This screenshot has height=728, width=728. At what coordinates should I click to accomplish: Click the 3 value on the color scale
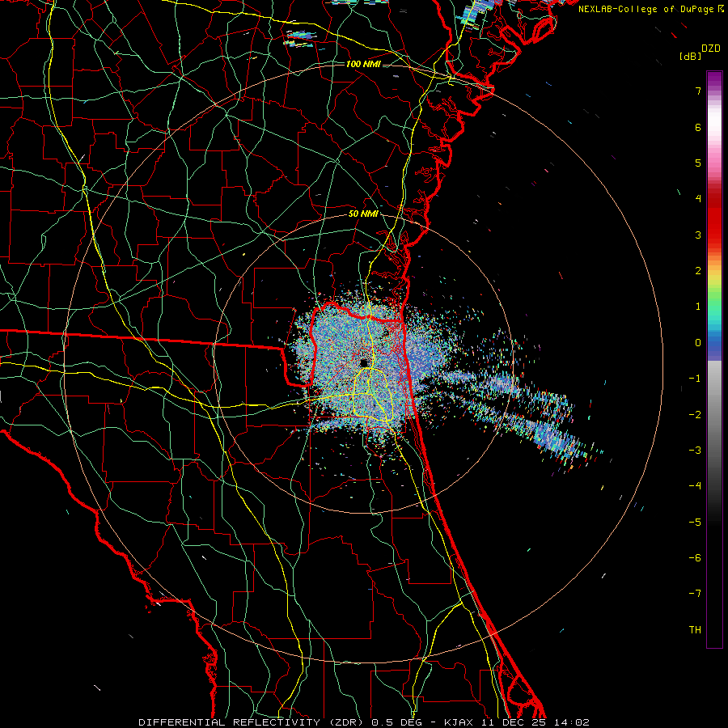(698, 235)
